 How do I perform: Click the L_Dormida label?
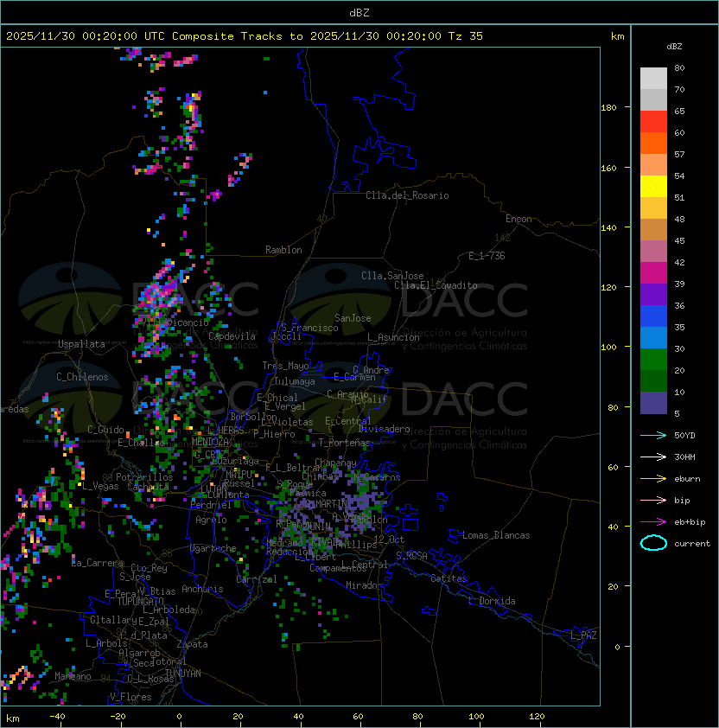(492, 601)
